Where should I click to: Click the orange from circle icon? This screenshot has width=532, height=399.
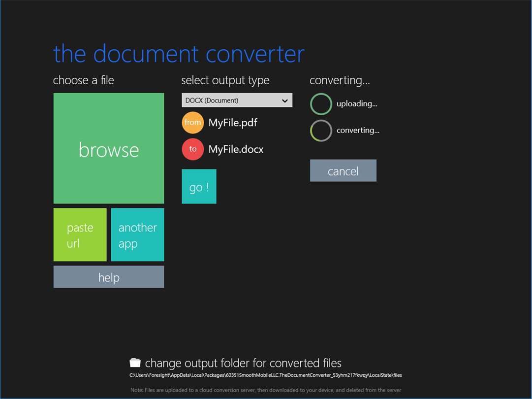pos(193,123)
